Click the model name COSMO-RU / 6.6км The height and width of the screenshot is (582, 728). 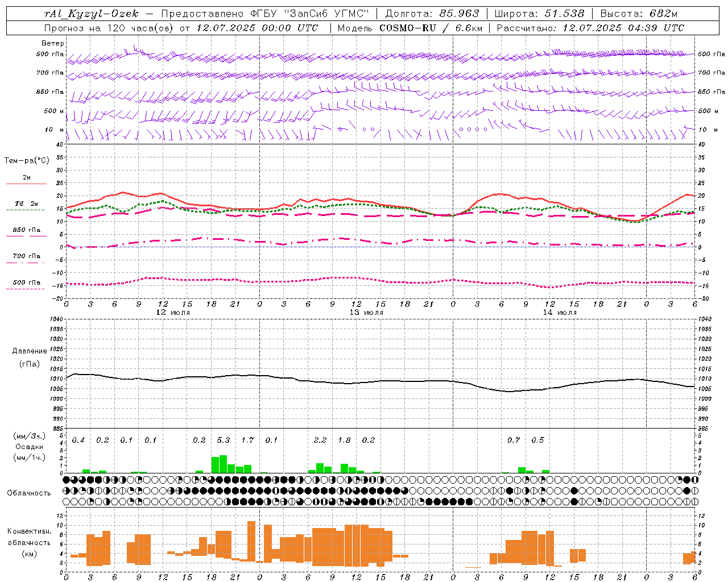click(431, 28)
